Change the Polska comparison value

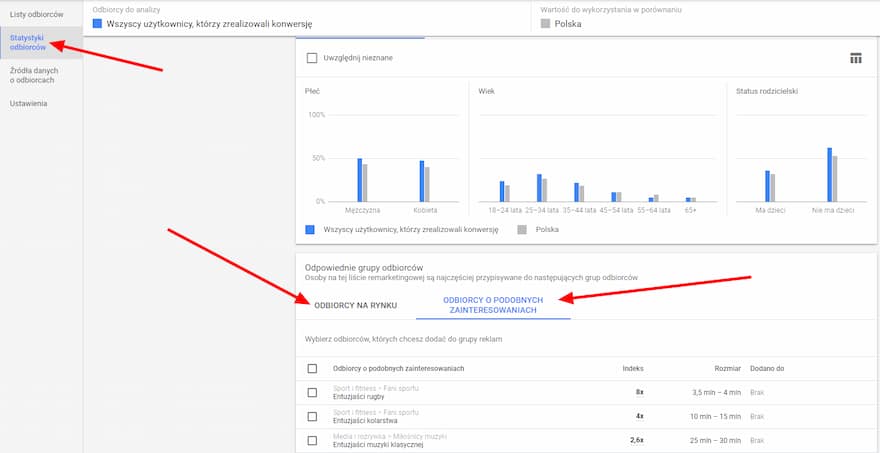point(568,24)
